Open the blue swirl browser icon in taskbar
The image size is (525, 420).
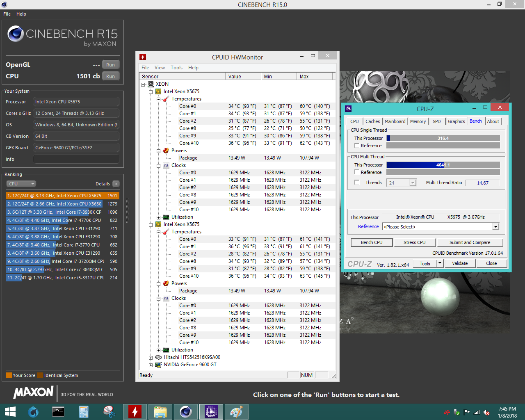click(33, 412)
